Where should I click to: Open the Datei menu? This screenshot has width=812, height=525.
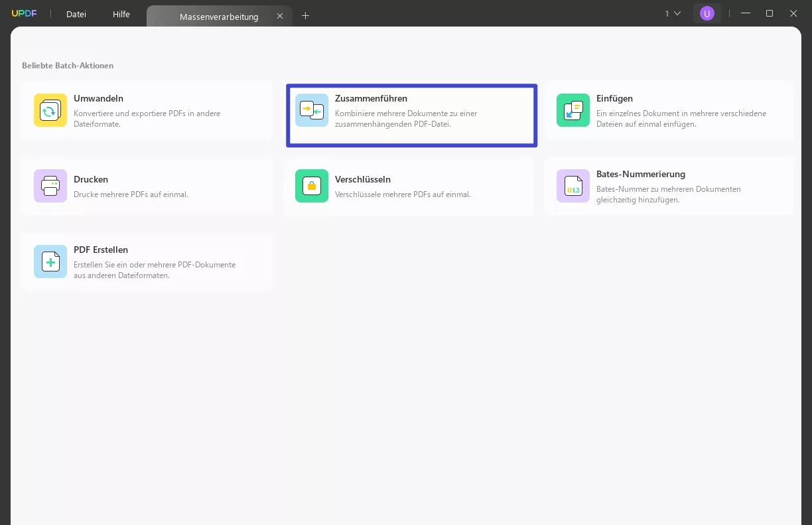pos(76,14)
